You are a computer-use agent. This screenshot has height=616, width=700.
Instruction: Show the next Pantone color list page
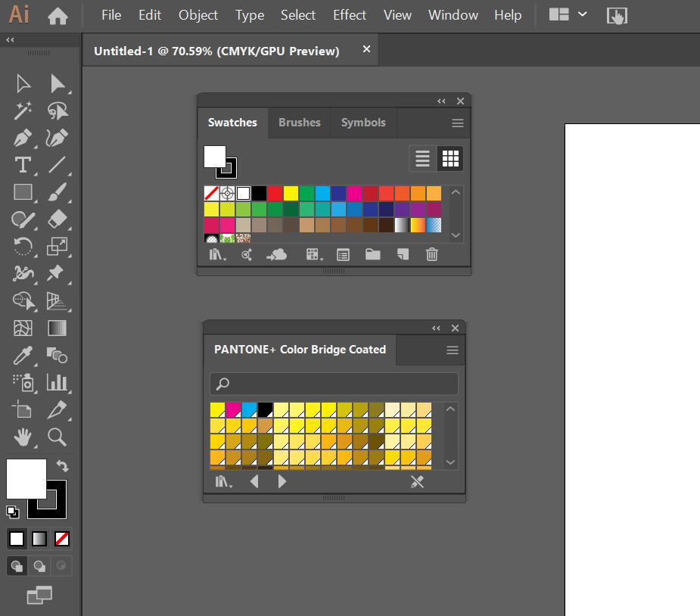pos(282,481)
